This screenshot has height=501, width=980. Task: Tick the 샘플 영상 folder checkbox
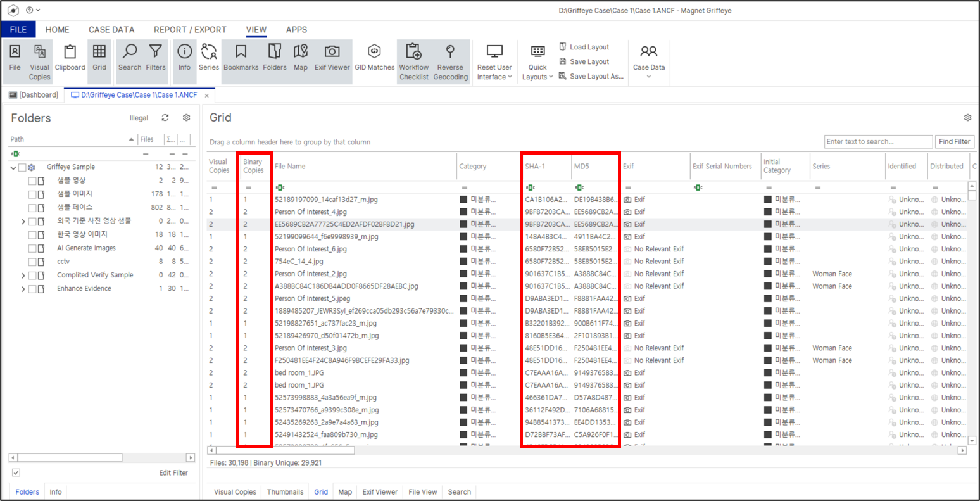(x=32, y=181)
